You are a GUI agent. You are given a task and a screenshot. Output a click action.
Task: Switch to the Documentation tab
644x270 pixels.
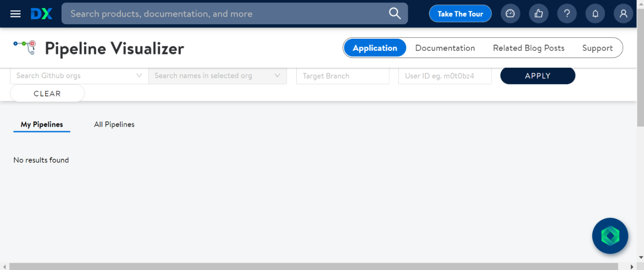(x=445, y=48)
